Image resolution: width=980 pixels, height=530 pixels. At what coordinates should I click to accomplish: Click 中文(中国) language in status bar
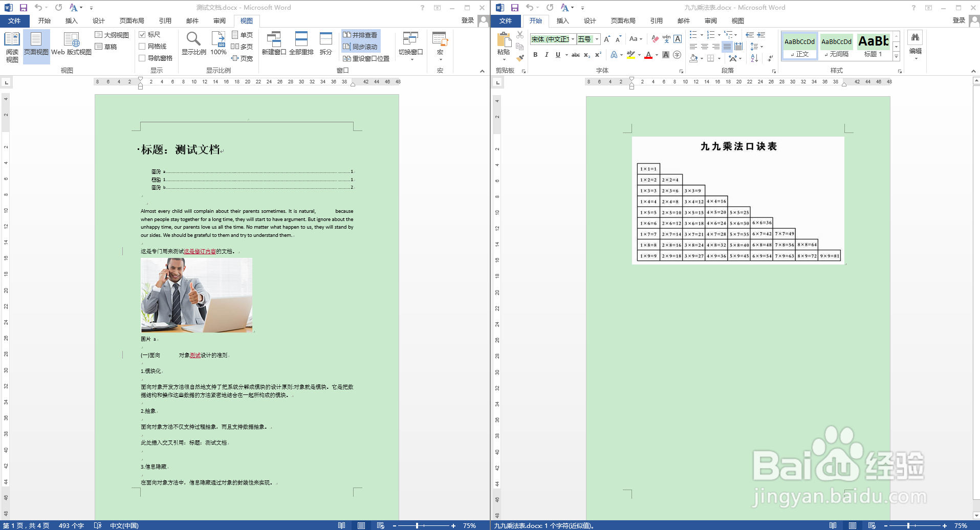coord(124,525)
